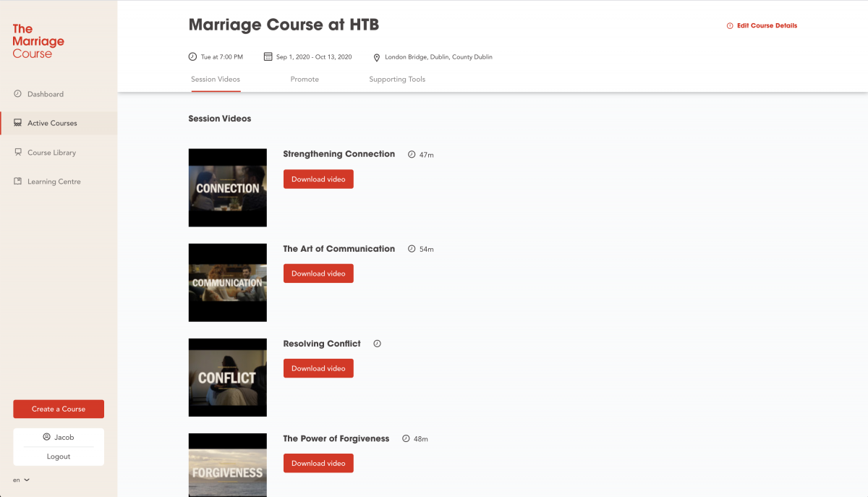Open the CONNECTION video thumbnail
The width and height of the screenshot is (868, 497).
(228, 188)
